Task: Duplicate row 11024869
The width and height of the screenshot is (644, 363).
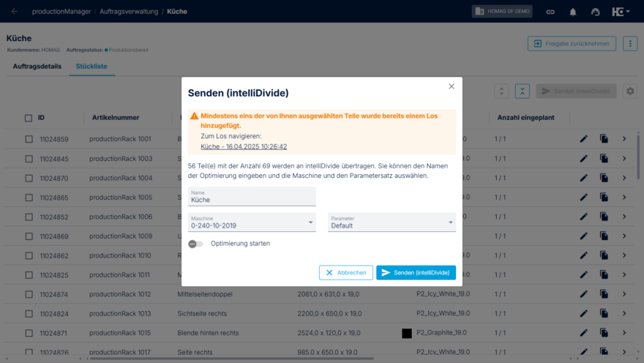Action: [x=604, y=236]
